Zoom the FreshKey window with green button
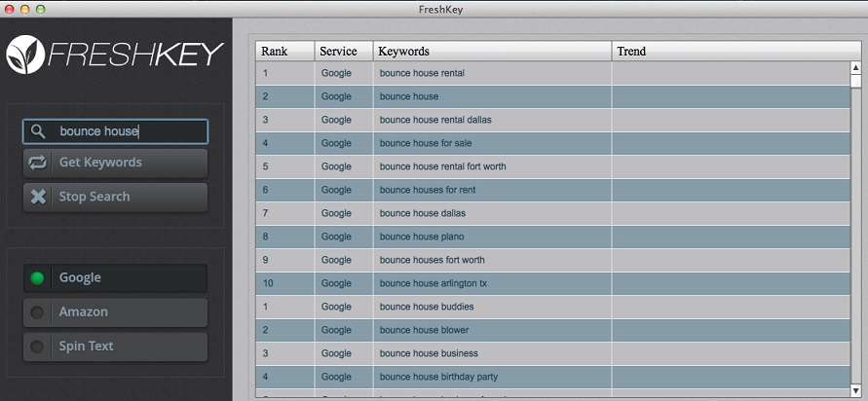The height and width of the screenshot is (401, 868). [x=40, y=9]
